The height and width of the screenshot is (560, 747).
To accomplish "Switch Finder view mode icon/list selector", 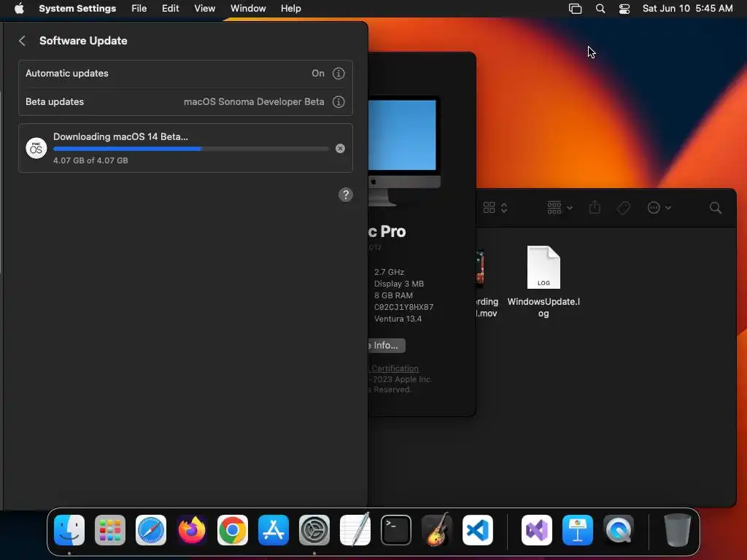I will tap(495, 208).
